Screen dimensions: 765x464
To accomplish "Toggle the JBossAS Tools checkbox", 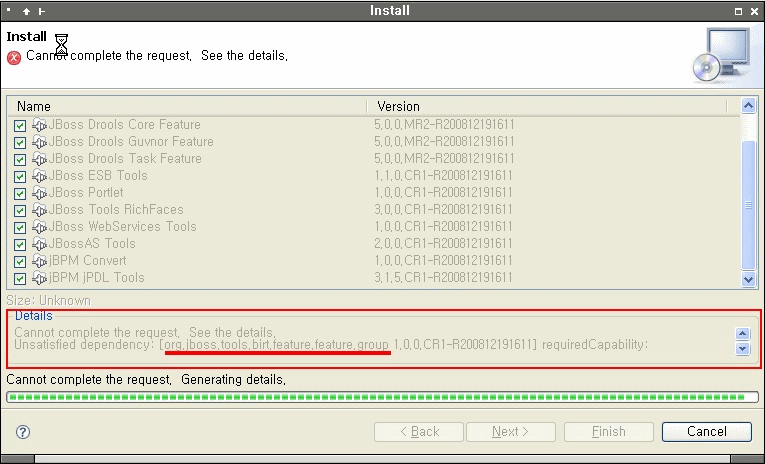I will point(20,245).
